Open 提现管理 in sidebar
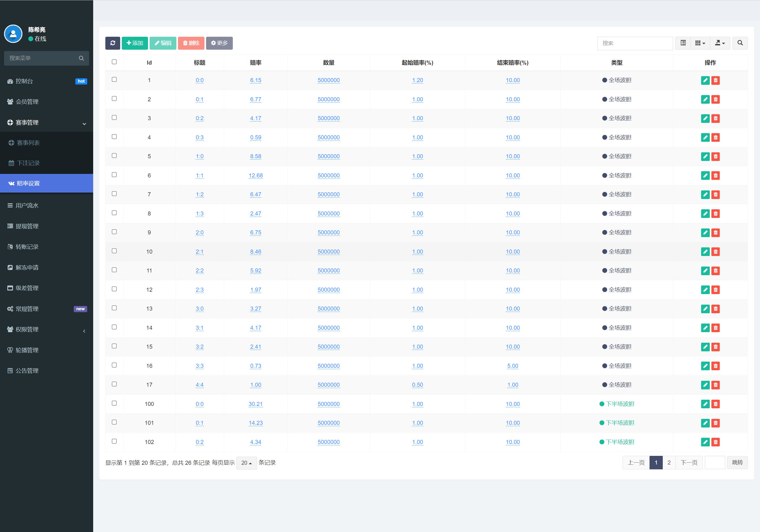This screenshot has width=760, height=532. tap(47, 226)
